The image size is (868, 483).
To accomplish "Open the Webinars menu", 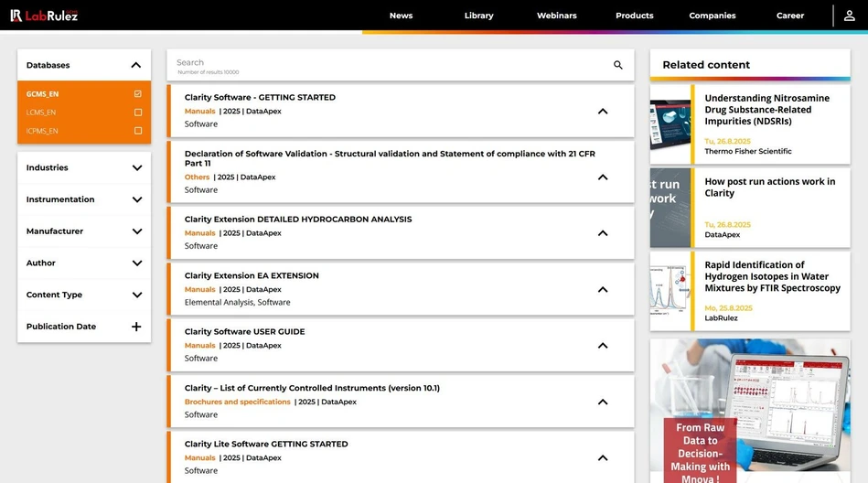I will (556, 16).
